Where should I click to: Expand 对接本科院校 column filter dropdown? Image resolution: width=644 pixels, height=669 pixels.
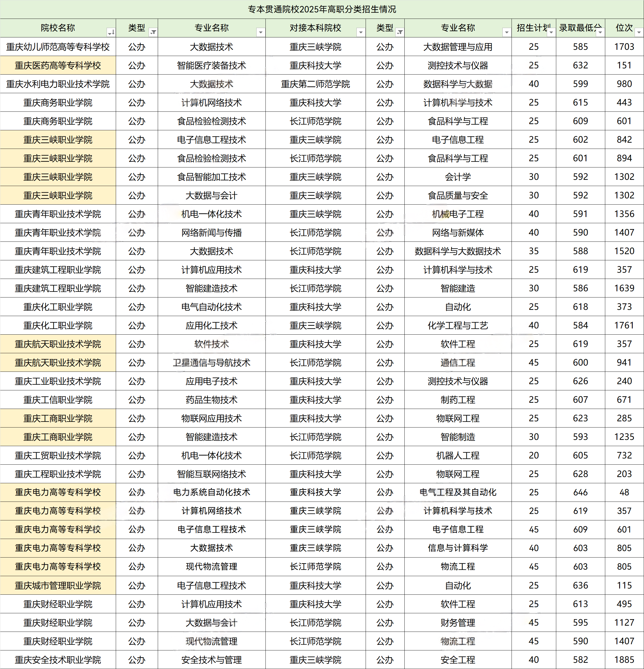[360, 32]
